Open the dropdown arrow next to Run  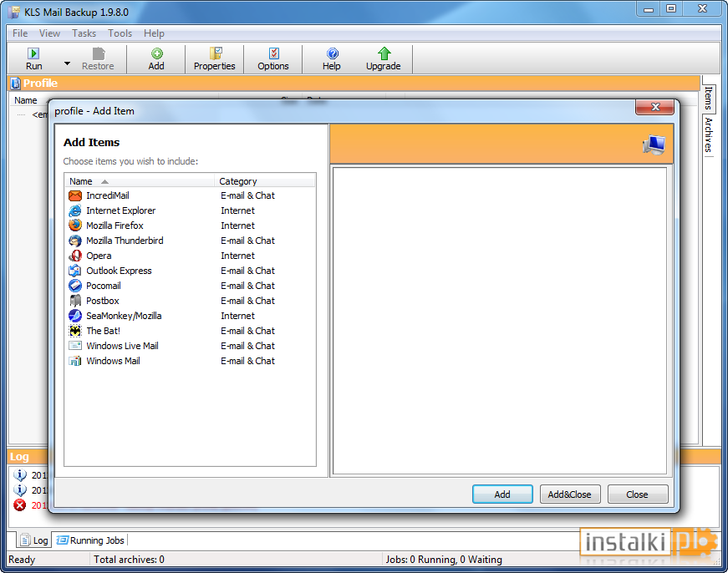coord(68,63)
